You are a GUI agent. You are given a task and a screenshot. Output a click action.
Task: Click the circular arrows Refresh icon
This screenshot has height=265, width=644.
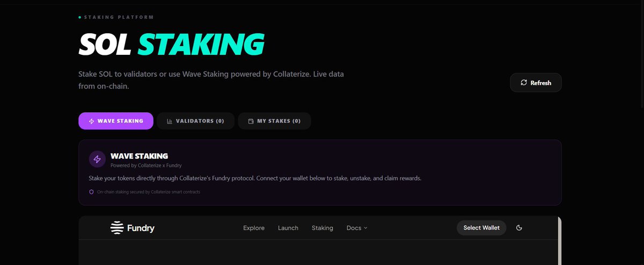[524, 83]
